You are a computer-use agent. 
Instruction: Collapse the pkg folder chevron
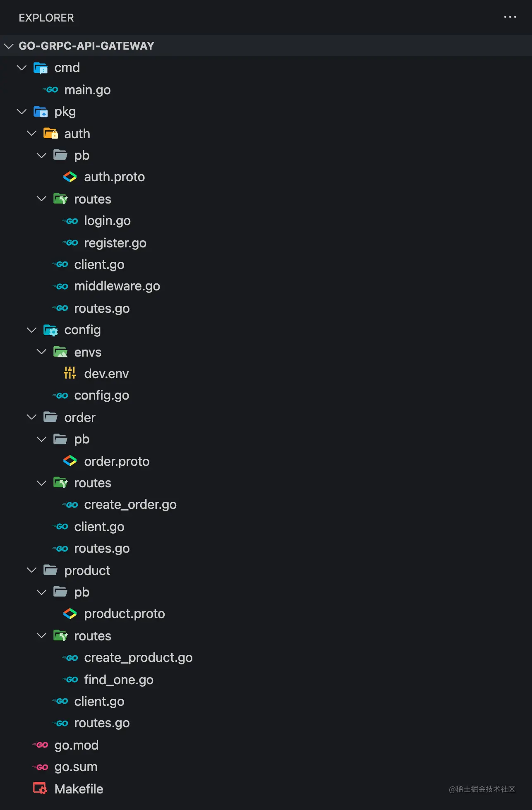point(22,111)
